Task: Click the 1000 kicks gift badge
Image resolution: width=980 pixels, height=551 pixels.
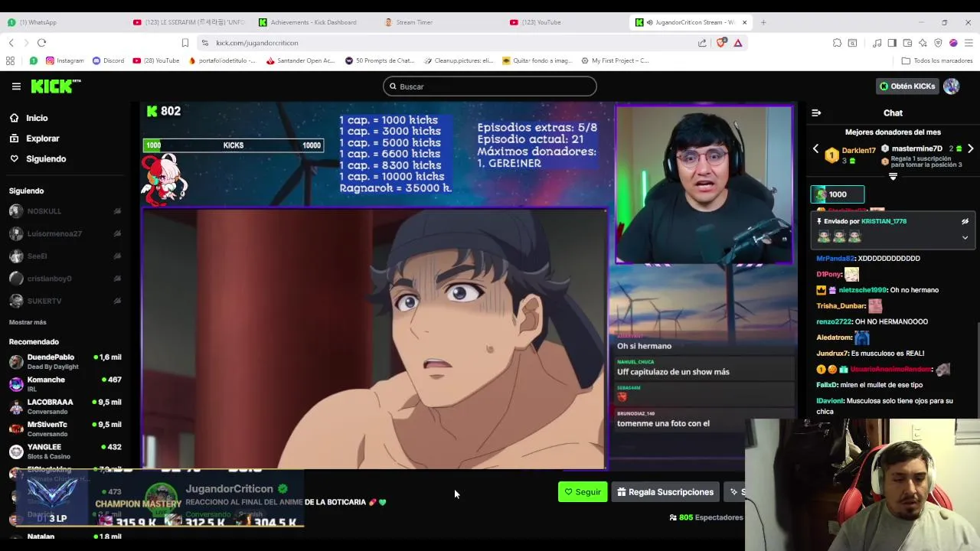Action: tap(838, 194)
